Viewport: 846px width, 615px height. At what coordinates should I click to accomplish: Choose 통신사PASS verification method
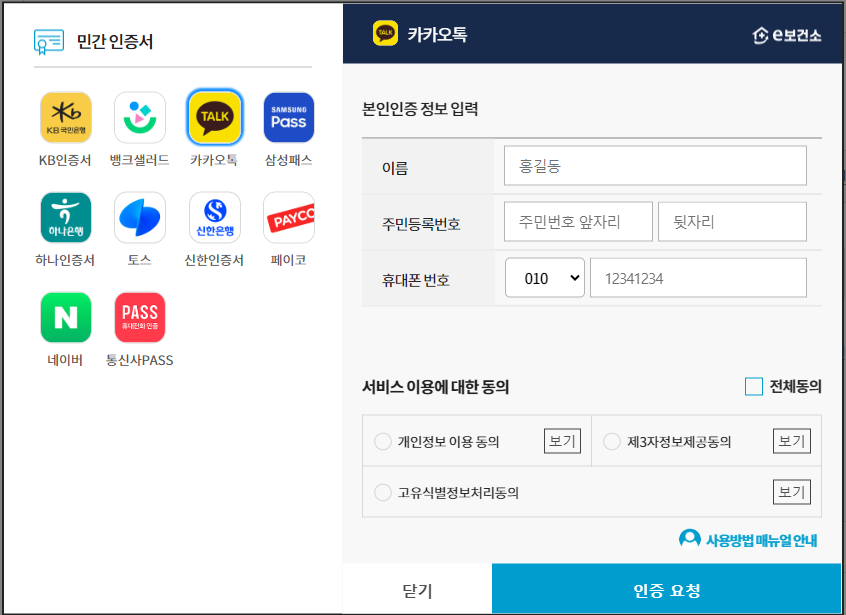pos(139,316)
